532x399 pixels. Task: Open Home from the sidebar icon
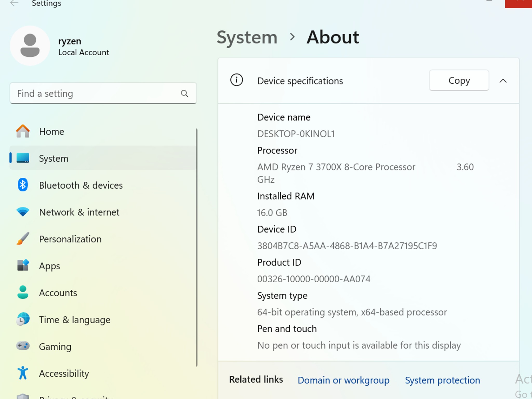click(x=23, y=131)
